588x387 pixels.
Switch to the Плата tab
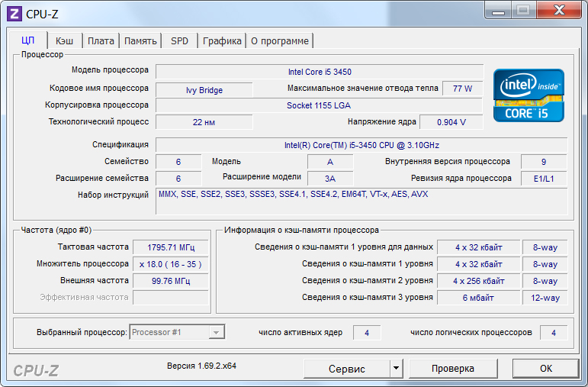(x=101, y=41)
